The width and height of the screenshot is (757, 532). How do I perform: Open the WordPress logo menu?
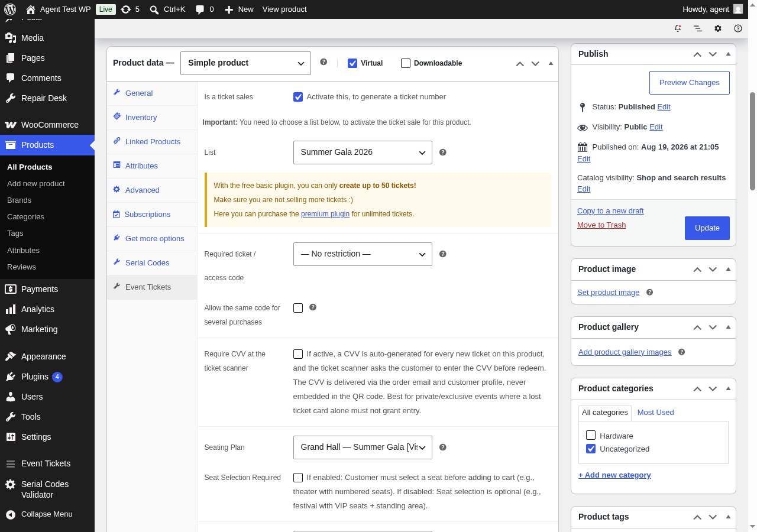click(x=10, y=9)
